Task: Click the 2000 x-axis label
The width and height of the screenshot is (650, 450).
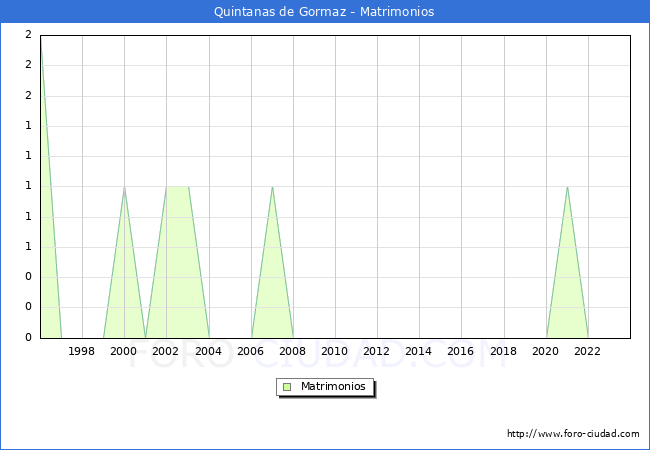Action: click(x=124, y=351)
